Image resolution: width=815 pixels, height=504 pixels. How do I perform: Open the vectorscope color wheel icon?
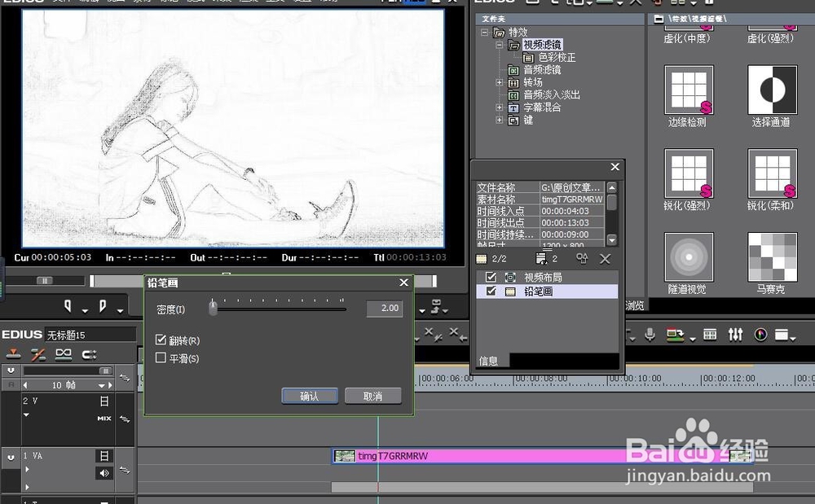(760, 335)
